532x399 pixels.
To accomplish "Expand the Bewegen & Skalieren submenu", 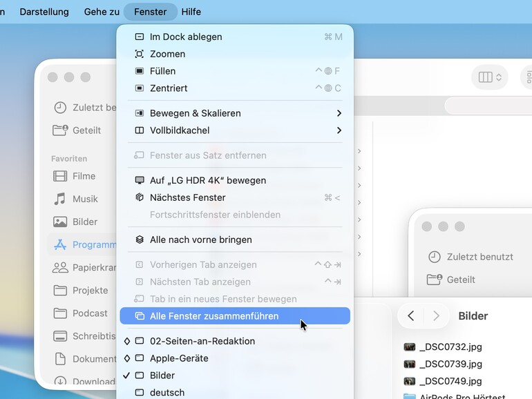I will (x=235, y=113).
